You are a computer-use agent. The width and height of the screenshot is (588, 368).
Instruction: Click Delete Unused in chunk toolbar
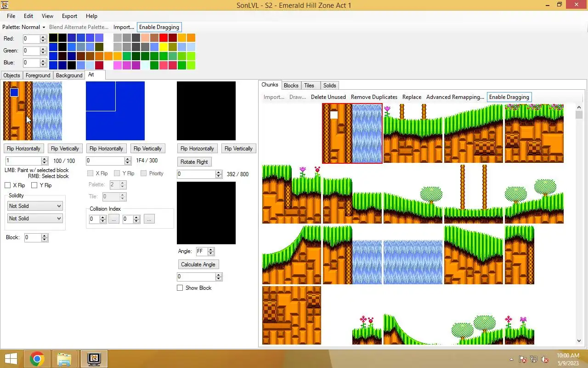click(328, 97)
